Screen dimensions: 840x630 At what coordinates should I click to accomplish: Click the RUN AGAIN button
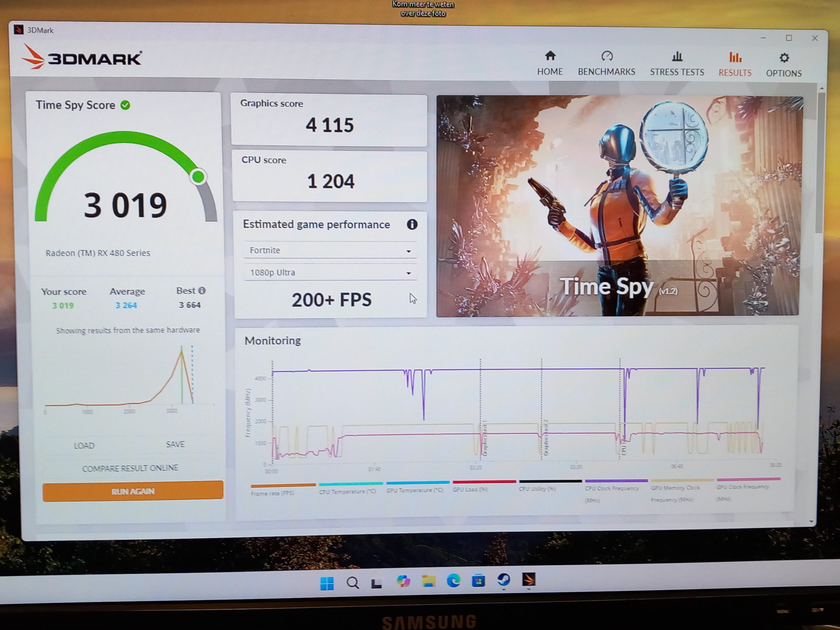tap(132, 491)
